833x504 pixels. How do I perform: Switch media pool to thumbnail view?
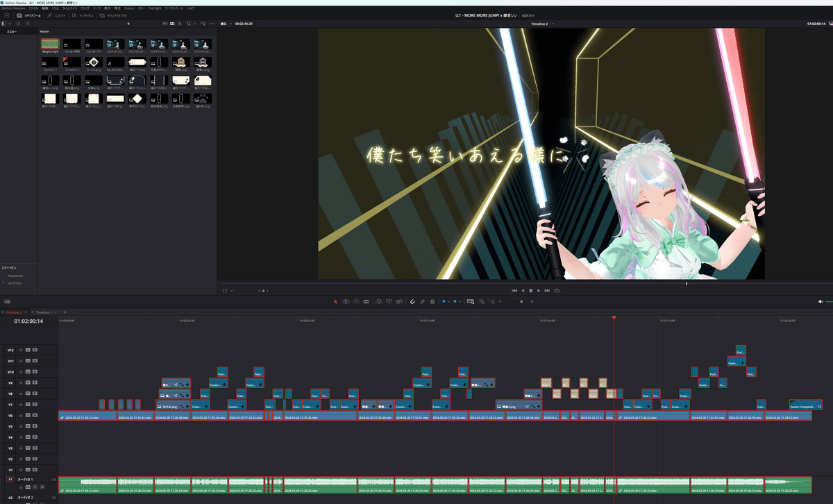click(171, 24)
